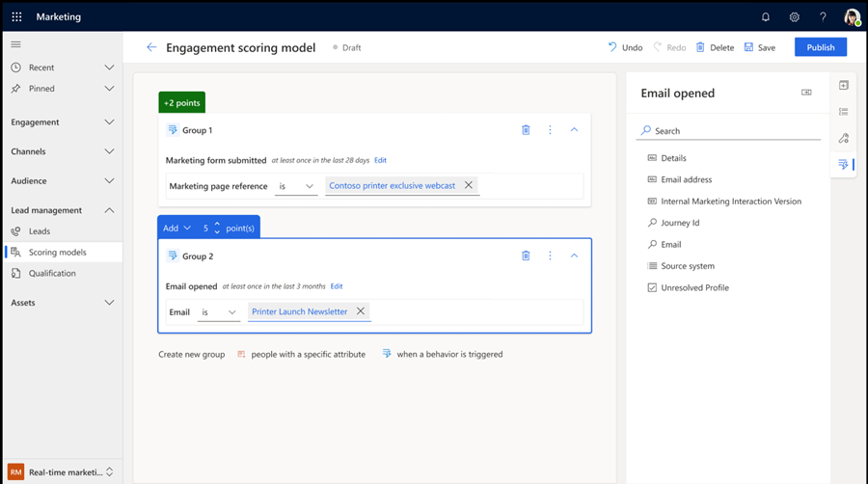
Task: Select the Group 1 header
Action: (198, 130)
